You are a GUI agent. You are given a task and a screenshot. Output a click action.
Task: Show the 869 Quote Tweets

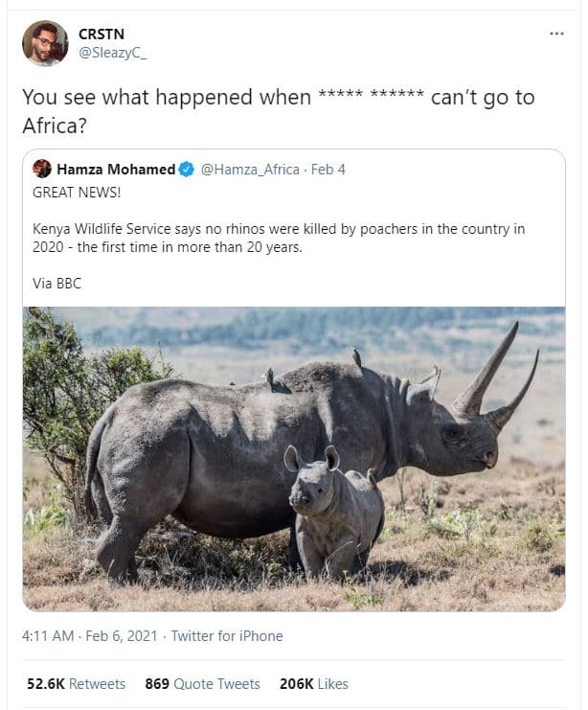202,683
